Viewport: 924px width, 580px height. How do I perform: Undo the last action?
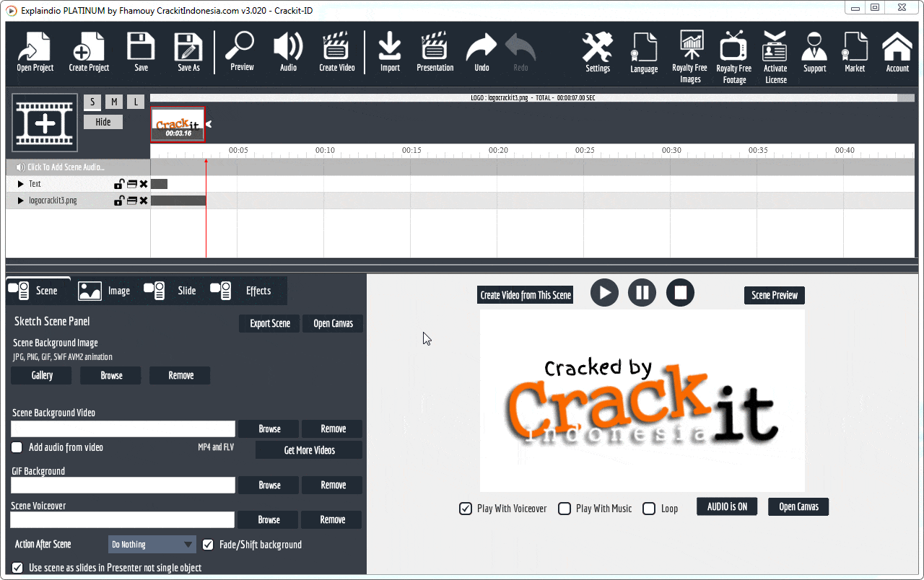(481, 50)
